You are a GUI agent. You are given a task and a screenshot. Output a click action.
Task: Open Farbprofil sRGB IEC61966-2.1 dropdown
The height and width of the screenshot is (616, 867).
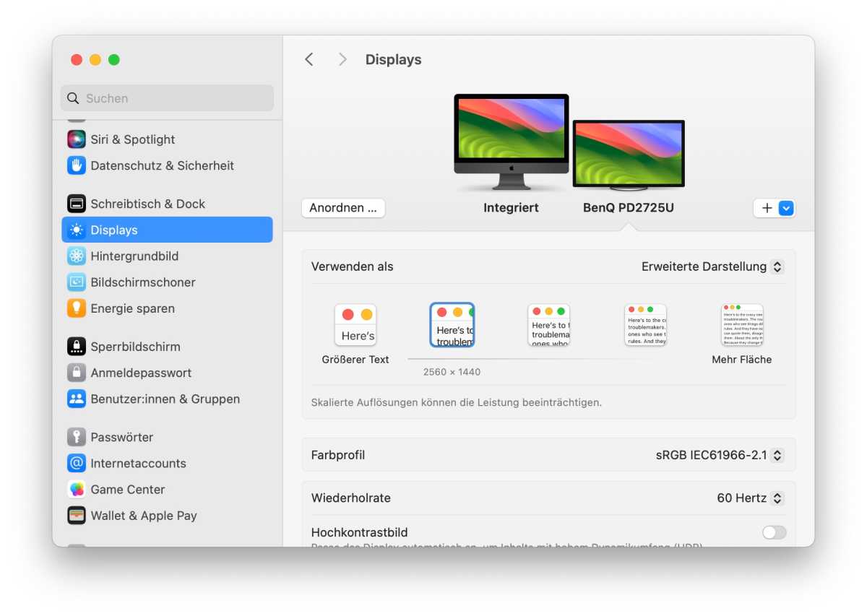720,455
